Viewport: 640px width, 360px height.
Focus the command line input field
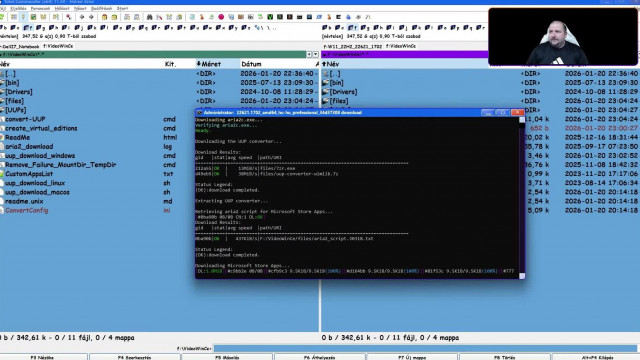[x=425, y=348]
